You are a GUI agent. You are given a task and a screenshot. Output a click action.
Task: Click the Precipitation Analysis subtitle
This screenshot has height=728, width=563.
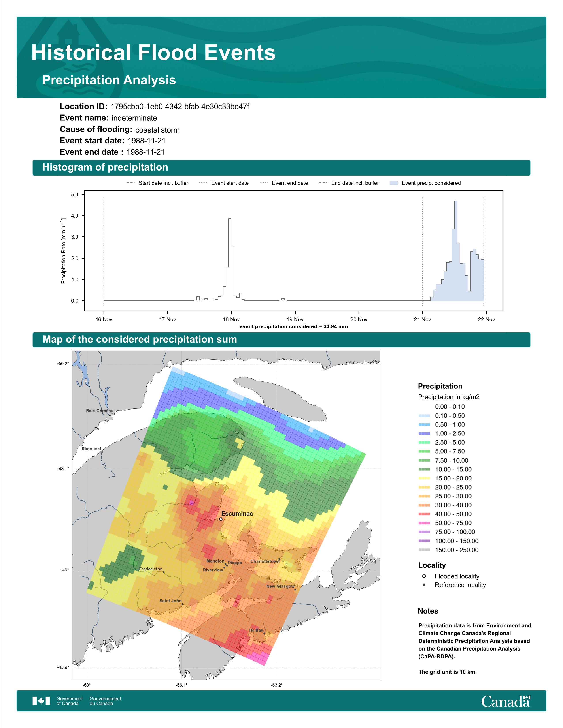coord(109,80)
